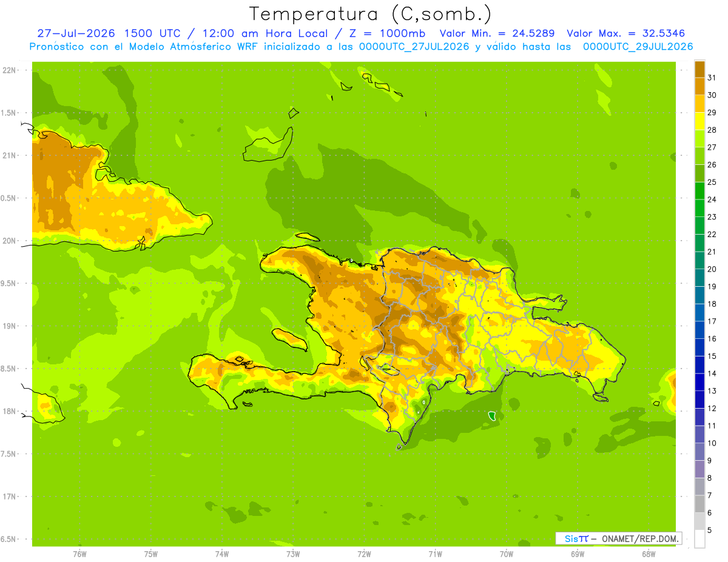Click the colorbar label "22"
The width and height of the screenshot is (728, 562).
(x=711, y=234)
